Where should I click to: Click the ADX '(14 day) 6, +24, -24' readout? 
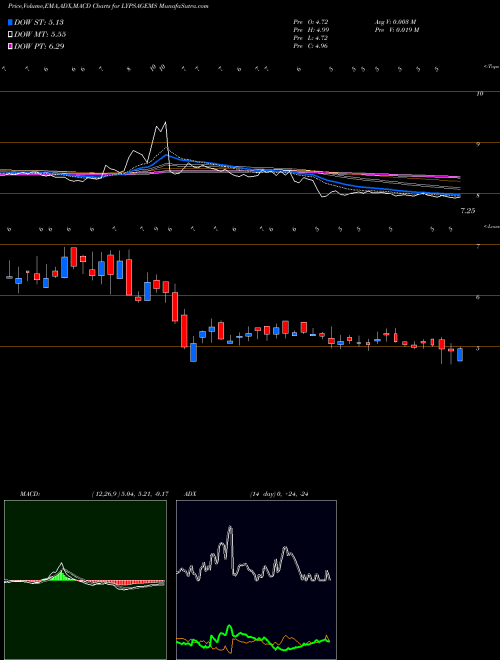click(279, 494)
